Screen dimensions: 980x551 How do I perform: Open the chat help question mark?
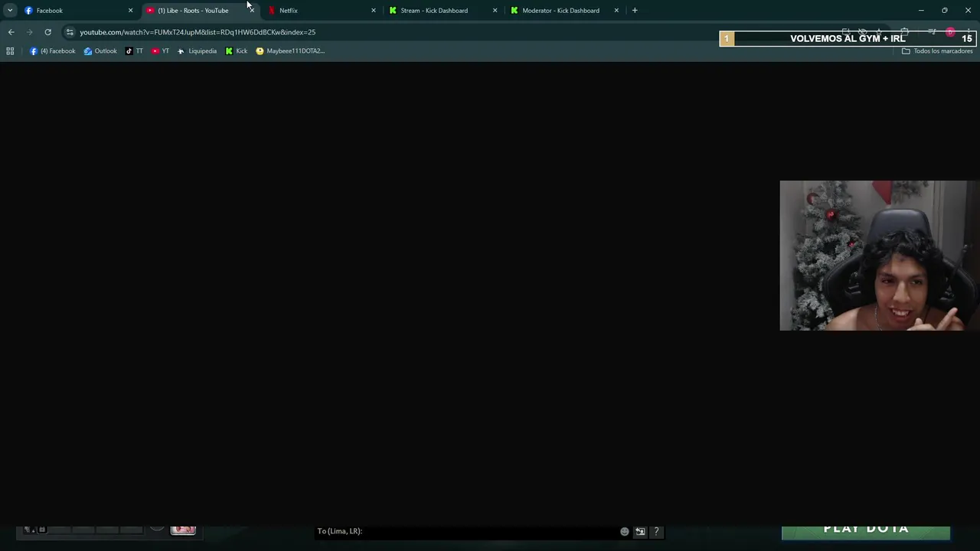click(656, 531)
